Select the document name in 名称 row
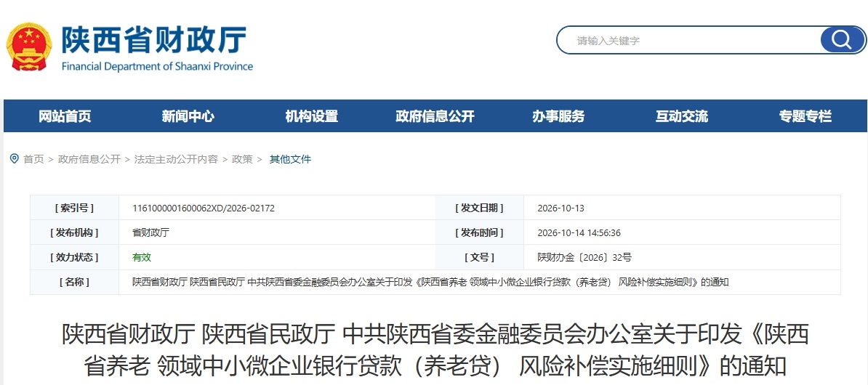Image resolution: width=868 pixels, height=385 pixels. click(x=430, y=282)
